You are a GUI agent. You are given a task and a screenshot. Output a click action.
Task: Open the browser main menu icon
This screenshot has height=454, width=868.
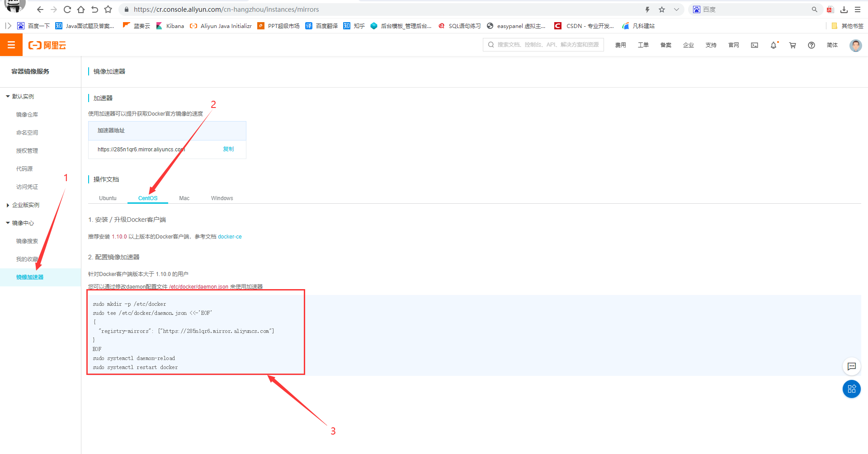(858, 9)
